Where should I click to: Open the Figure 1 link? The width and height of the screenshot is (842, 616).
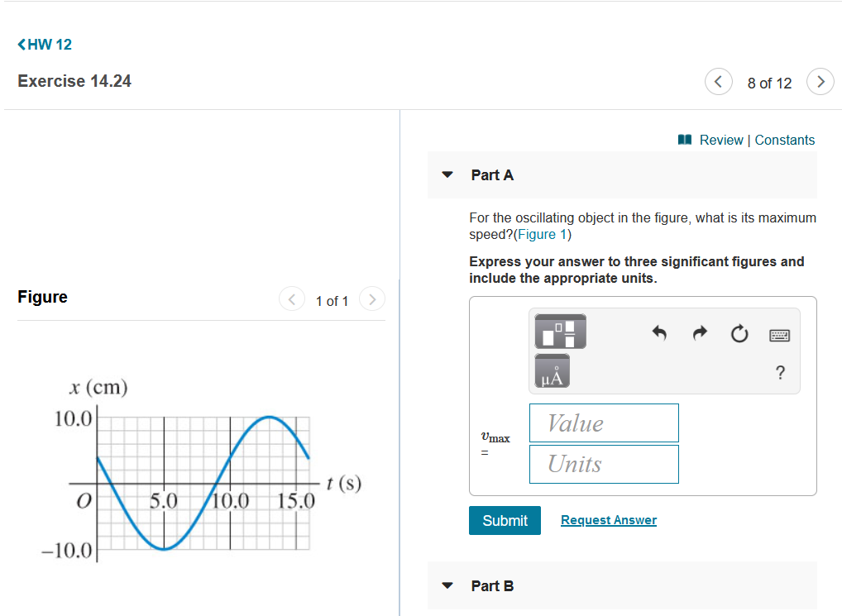[x=543, y=234]
